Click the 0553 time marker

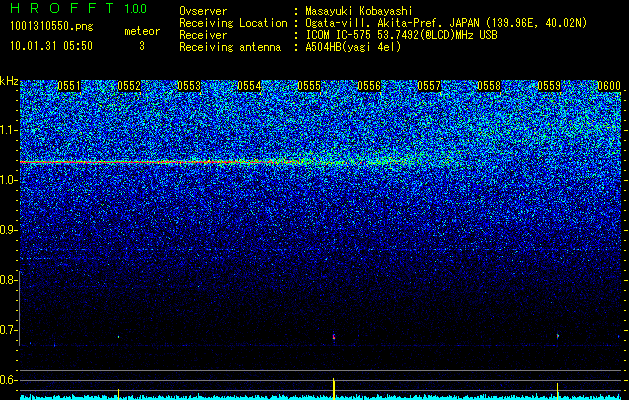[189, 86]
